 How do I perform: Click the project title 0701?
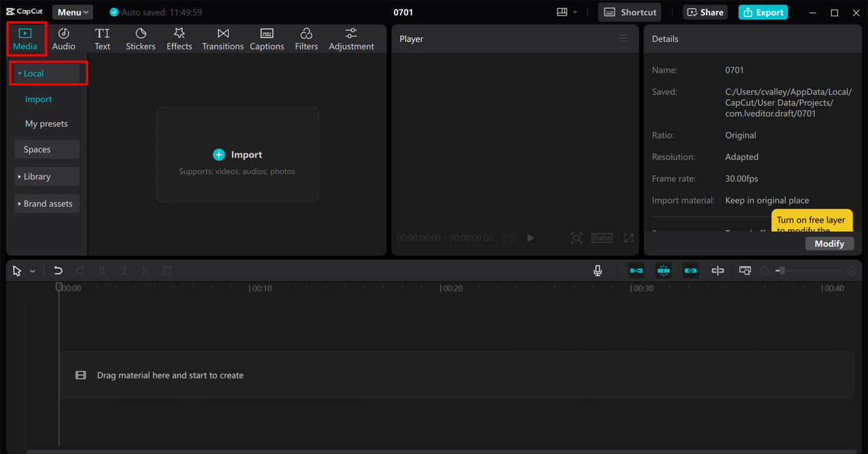click(x=403, y=12)
